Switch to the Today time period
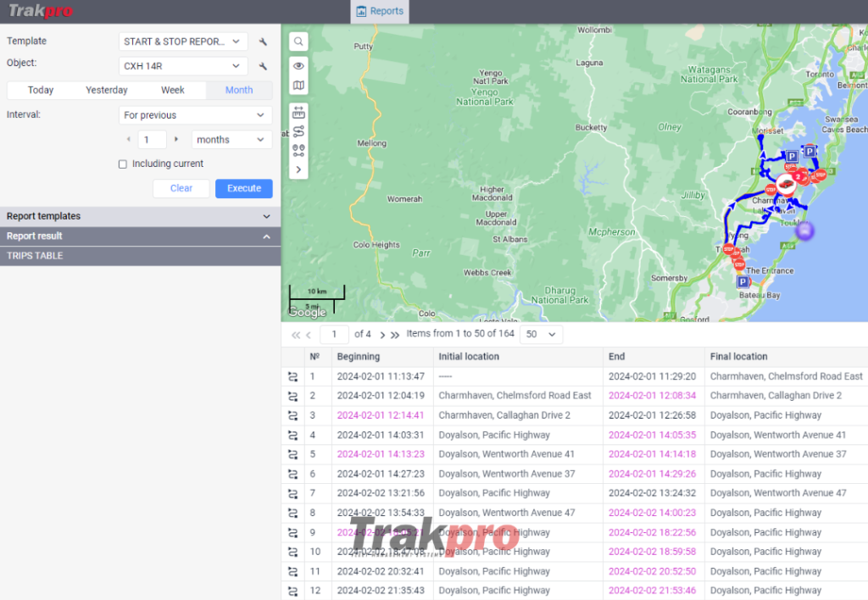The width and height of the screenshot is (868, 600). click(x=40, y=89)
